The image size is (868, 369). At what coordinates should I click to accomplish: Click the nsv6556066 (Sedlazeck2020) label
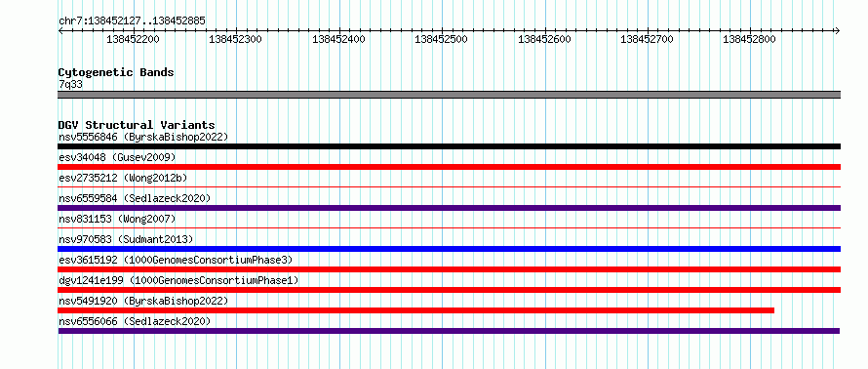[x=135, y=321]
